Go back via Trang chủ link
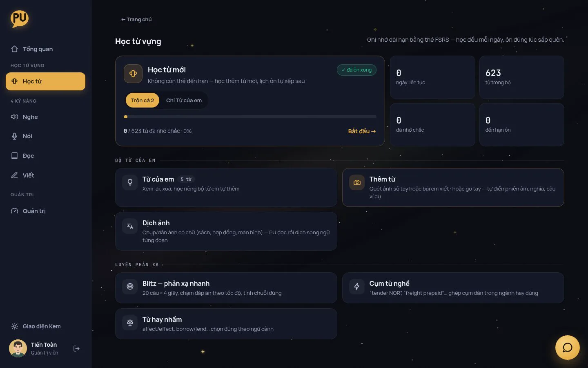The image size is (588, 368). 136,19
